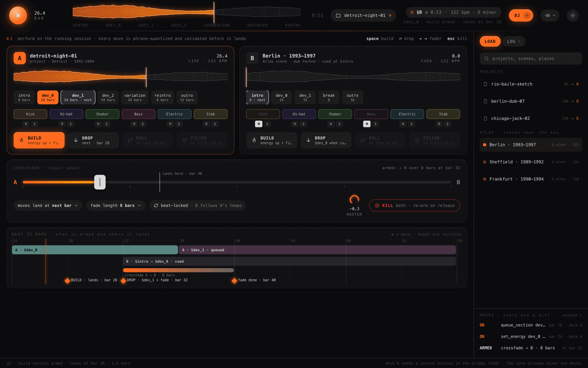Click DROP §dev_1 + fade diamond marker

[123, 280]
